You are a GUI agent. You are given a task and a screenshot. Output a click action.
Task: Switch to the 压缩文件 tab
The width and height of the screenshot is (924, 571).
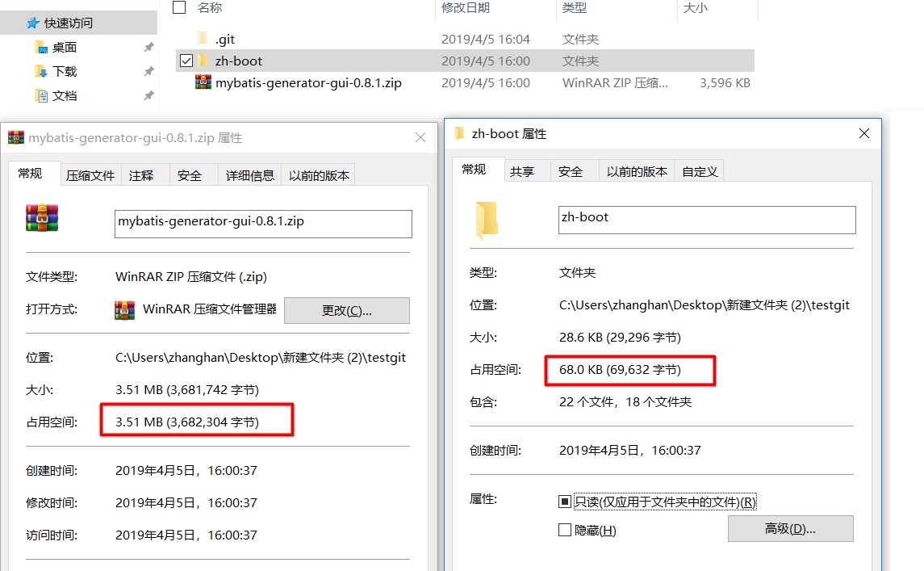(90, 175)
